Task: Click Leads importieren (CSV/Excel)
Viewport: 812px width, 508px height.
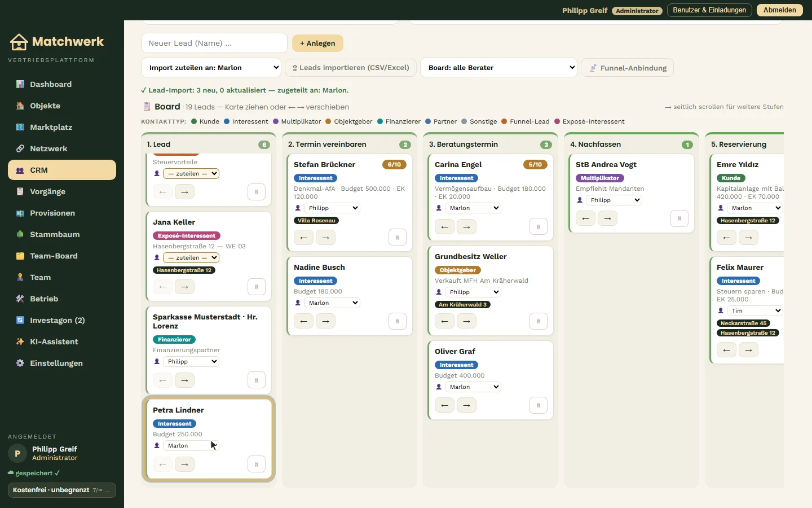Action: coord(351,68)
